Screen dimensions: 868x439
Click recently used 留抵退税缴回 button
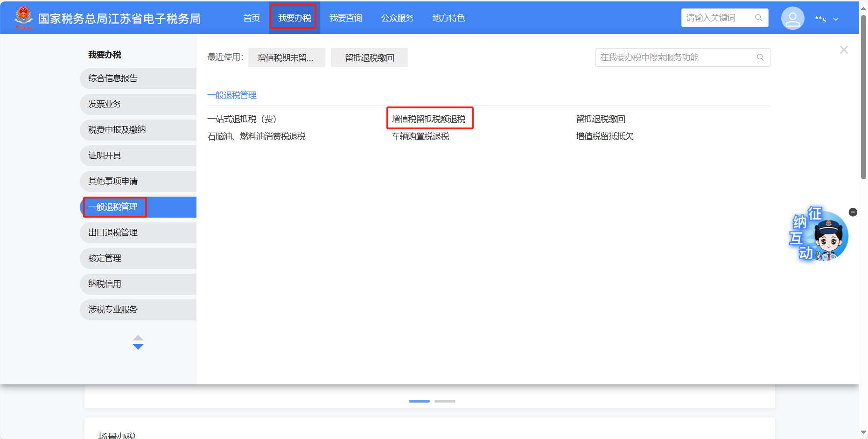coord(369,57)
